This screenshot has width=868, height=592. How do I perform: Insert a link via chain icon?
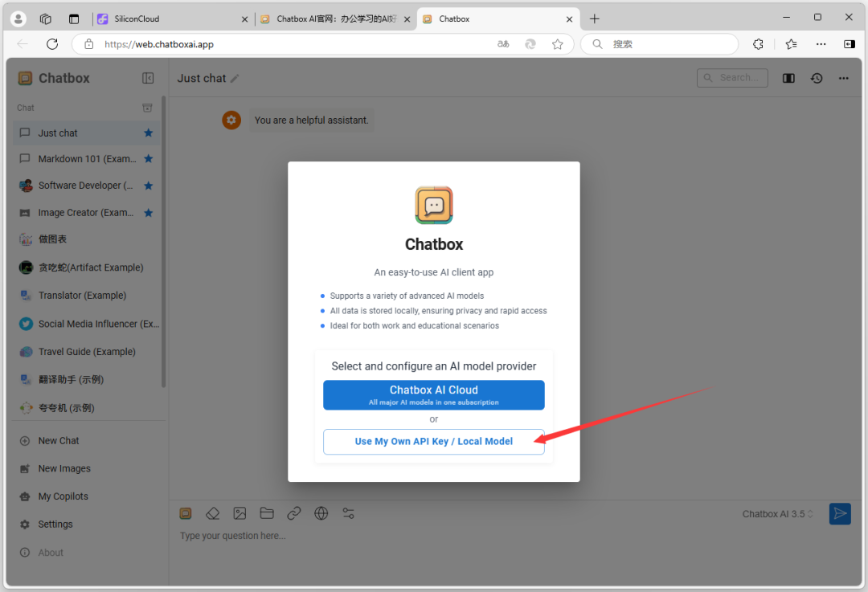294,513
